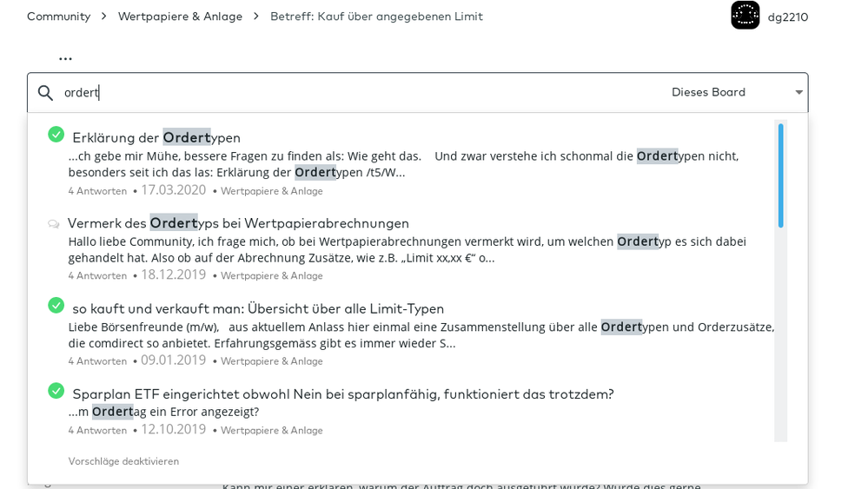Viewport: 868px width, 489px height.
Task: Click the date 12.10.2019
Action: [x=173, y=430]
